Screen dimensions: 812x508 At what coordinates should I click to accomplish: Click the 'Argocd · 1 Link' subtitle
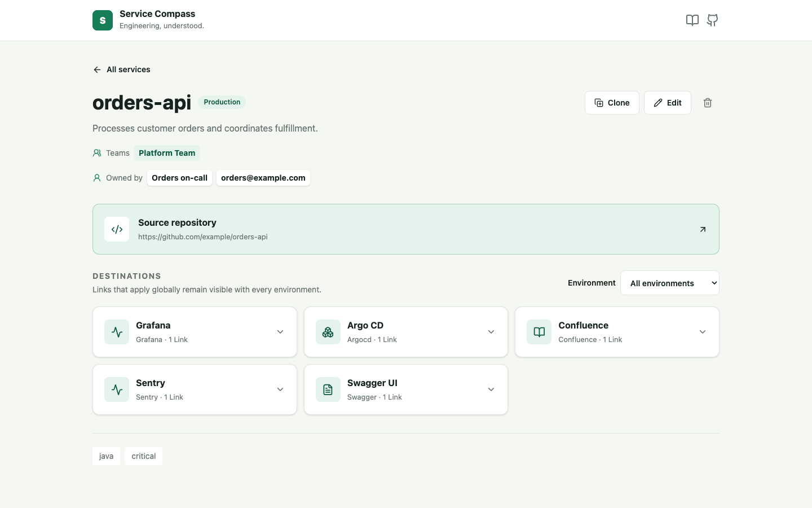click(x=372, y=340)
